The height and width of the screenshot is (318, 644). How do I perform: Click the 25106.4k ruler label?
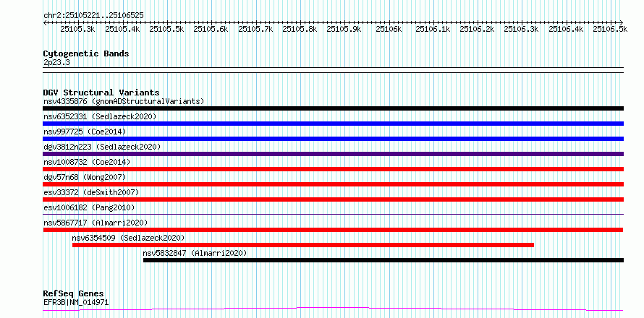coord(566,29)
